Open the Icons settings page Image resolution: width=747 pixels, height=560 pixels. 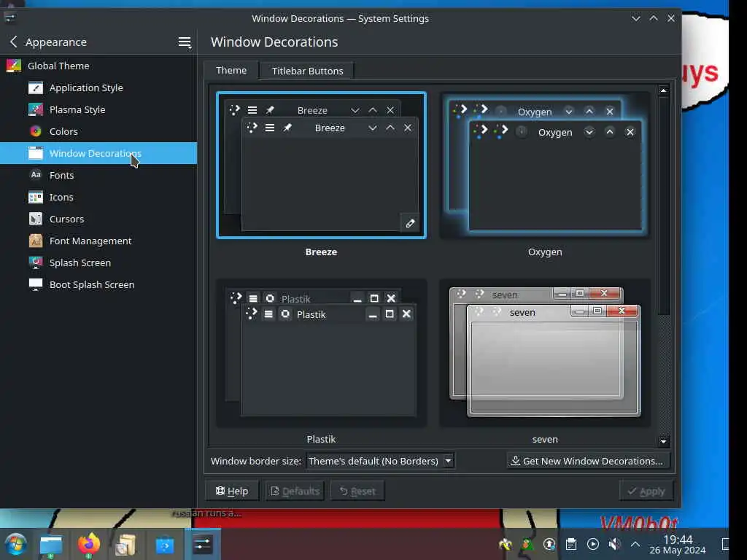98,197
